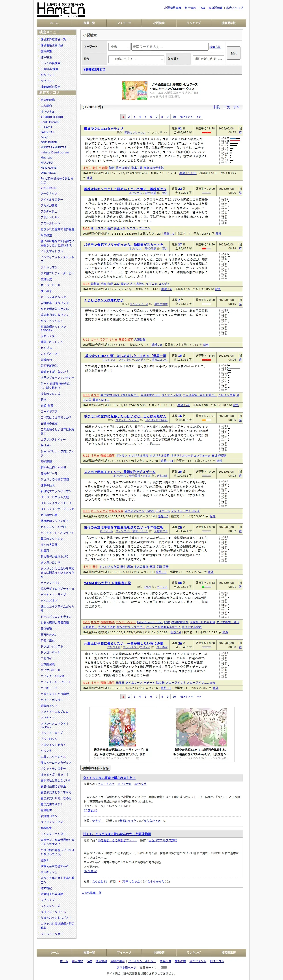
Task: Focus the 検索ワードを入力 keyword field
Action: [169, 47]
